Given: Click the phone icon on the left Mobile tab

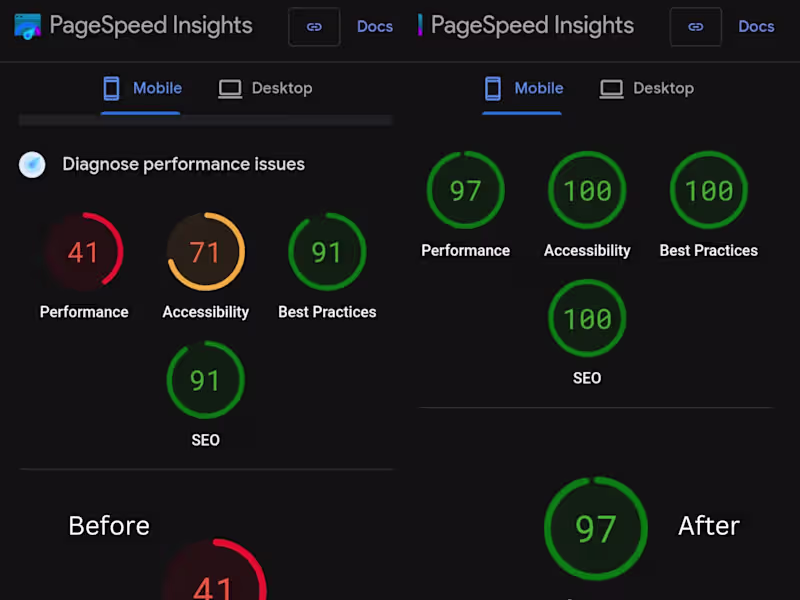Looking at the screenshot, I should coord(113,88).
